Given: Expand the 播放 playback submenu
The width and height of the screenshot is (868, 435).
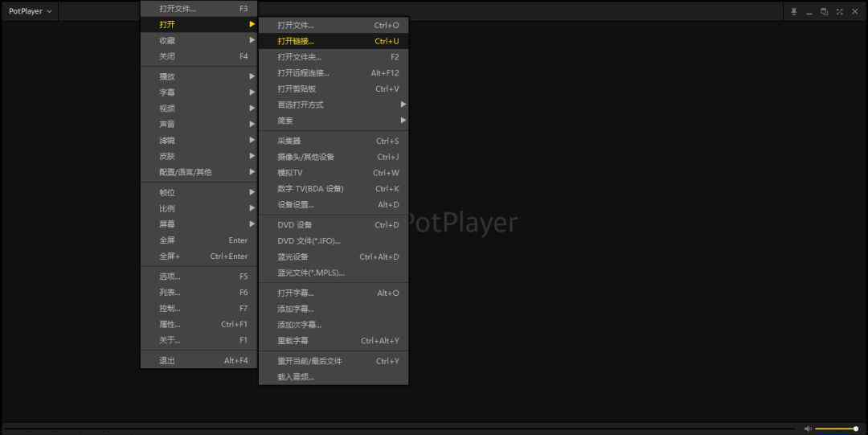Looking at the screenshot, I should (199, 76).
